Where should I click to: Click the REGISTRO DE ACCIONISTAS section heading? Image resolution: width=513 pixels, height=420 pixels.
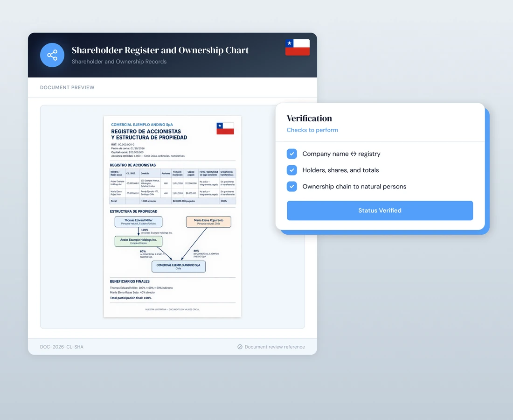[x=133, y=165]
